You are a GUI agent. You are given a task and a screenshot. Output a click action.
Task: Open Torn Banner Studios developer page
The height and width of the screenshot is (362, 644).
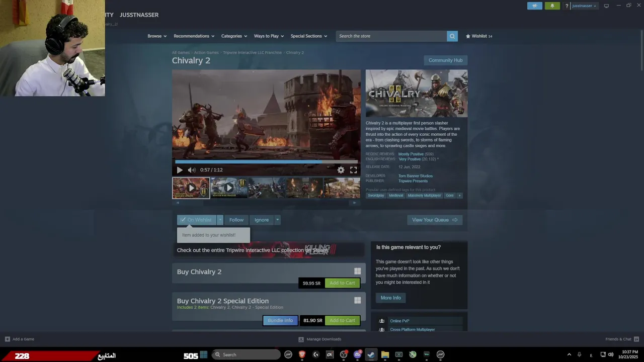click(416, 176)
